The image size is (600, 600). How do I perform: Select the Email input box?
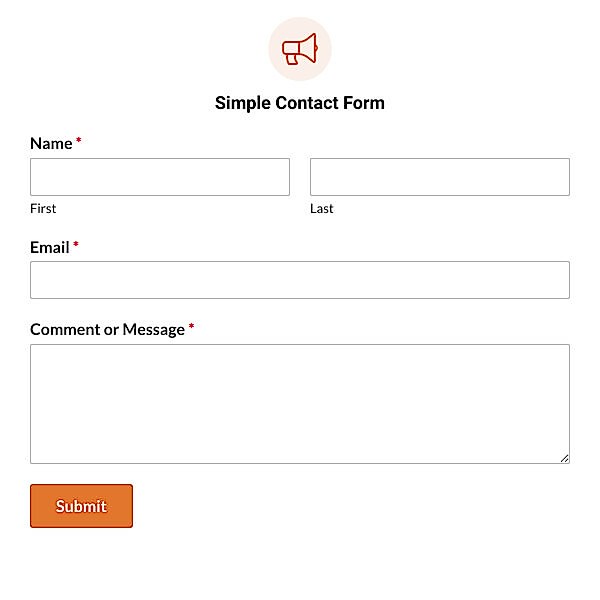click(x=300, y=280)
